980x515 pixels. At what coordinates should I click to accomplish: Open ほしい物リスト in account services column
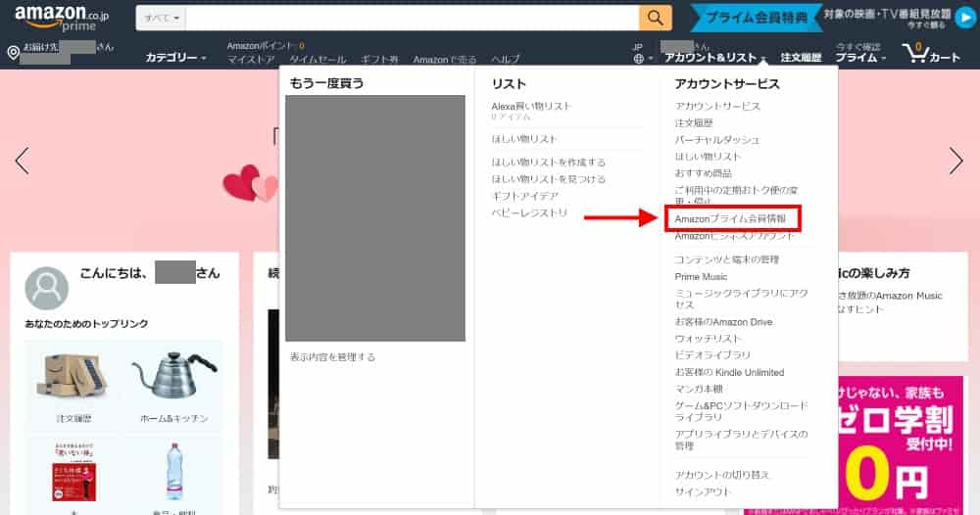click(708, 157)
